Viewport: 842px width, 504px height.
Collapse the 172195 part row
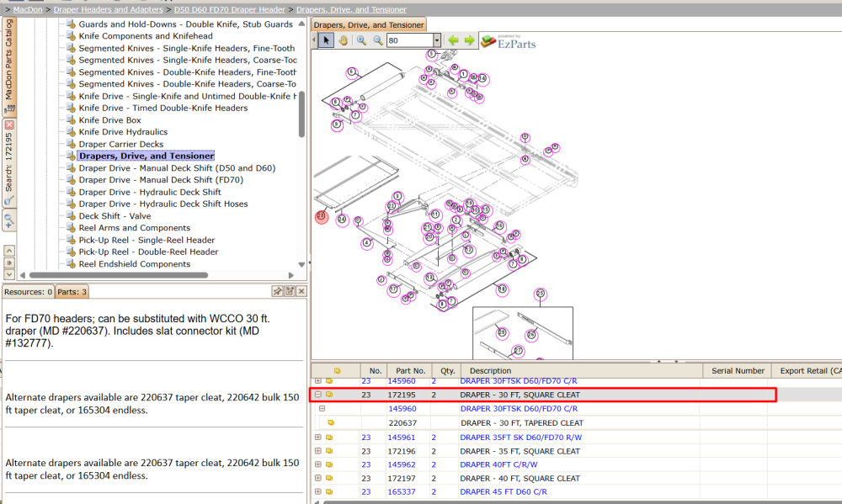point(318,395)
